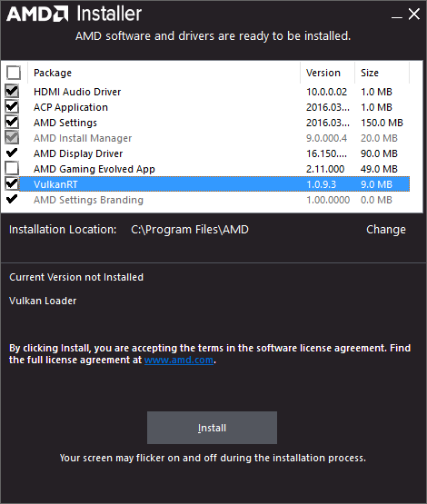Click the 150.0 MB size value
This screenshot has height=504, width=427.
[x=382, y=123]
